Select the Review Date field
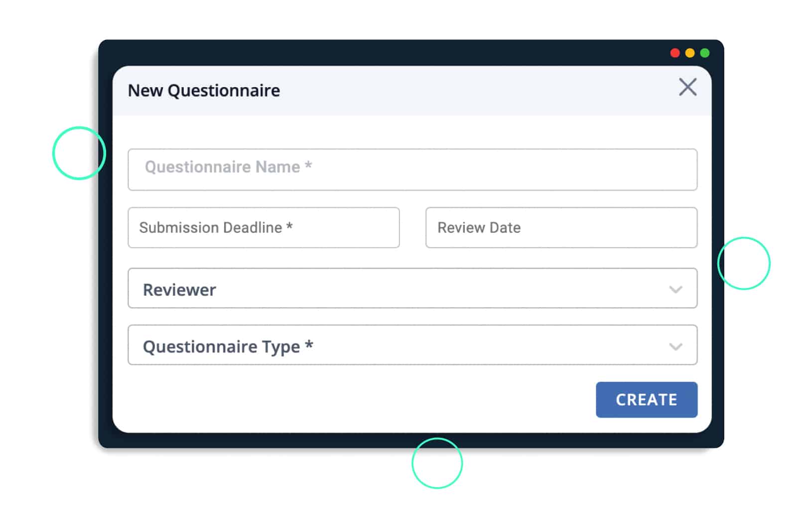 tap(561, 228)
